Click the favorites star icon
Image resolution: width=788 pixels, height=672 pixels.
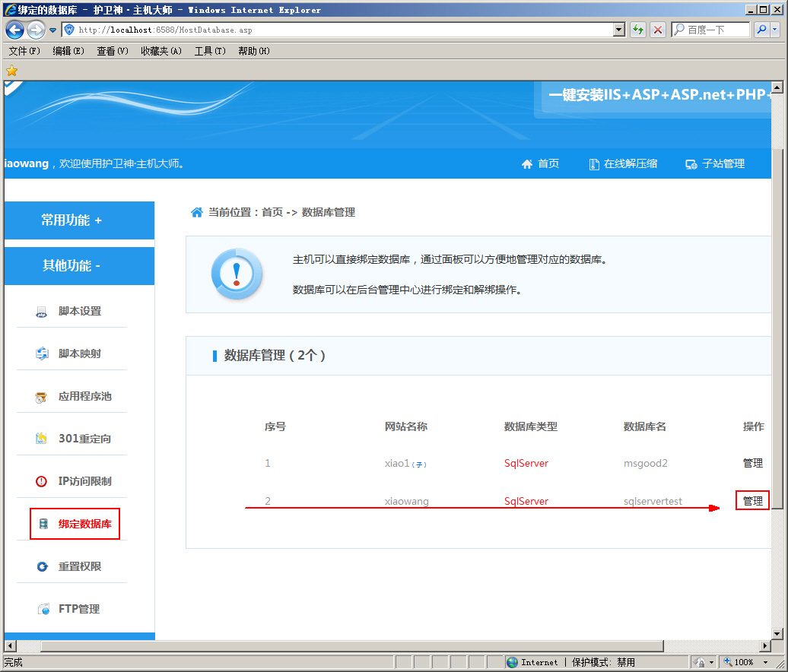pos(11,70)
